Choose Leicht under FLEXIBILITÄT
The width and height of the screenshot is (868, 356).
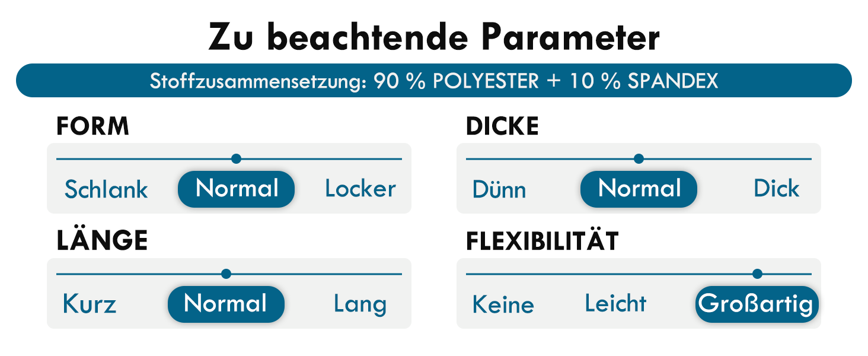pos(615,304)
